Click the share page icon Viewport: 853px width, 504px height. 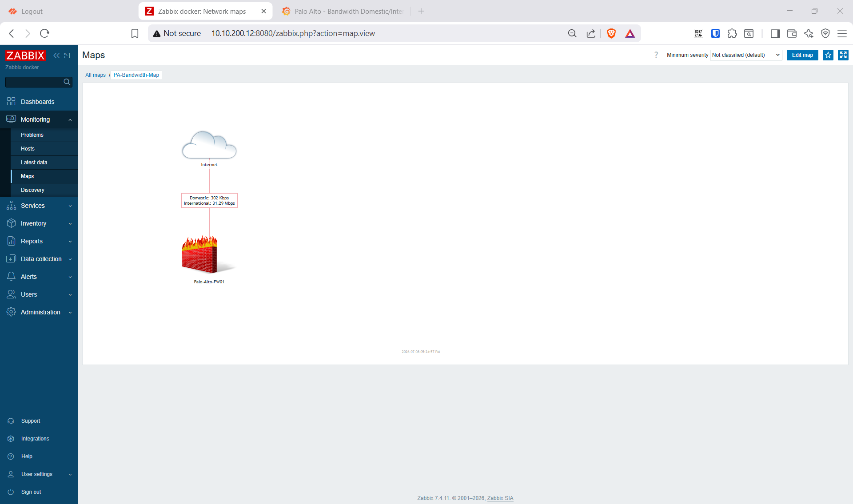[590, 33]
